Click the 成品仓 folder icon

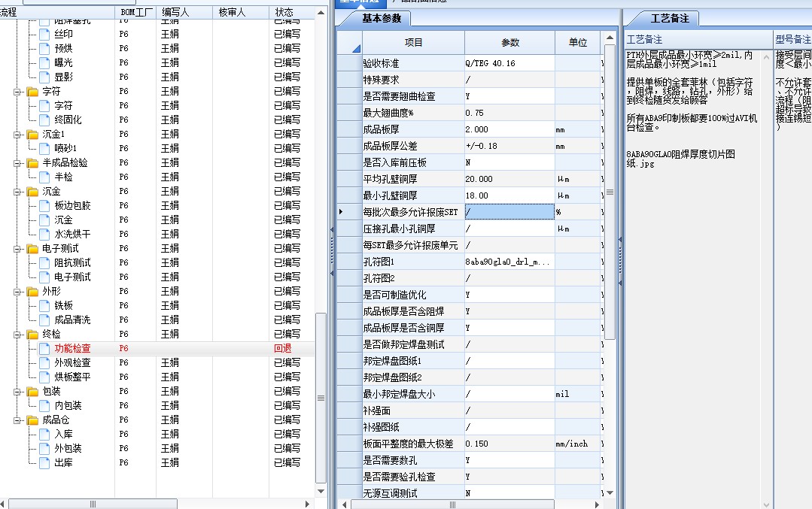[x=32, y=420]
